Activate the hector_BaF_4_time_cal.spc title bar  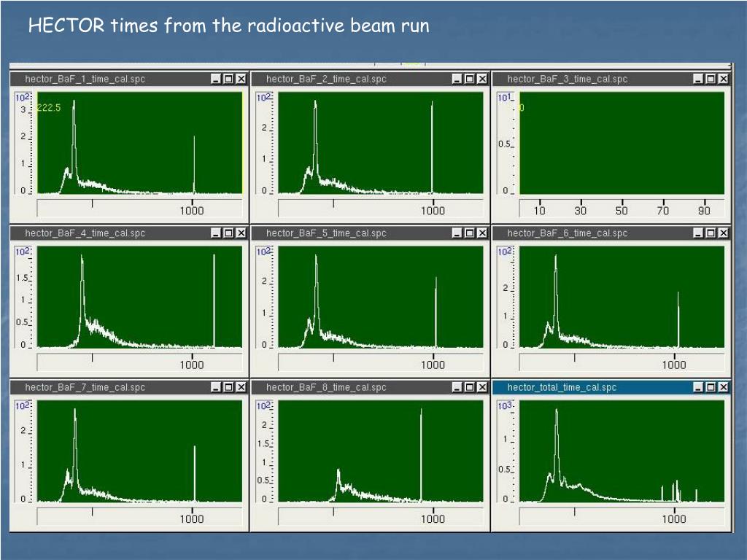(x=128, y=233)
